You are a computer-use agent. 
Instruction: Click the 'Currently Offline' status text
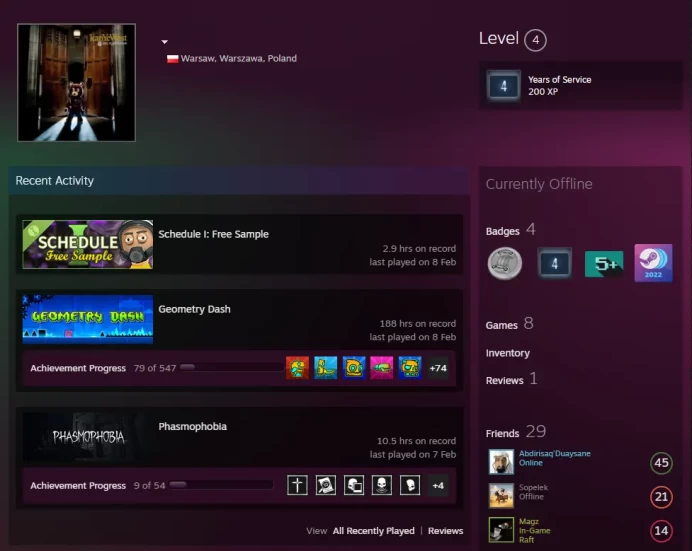[539, 184]
